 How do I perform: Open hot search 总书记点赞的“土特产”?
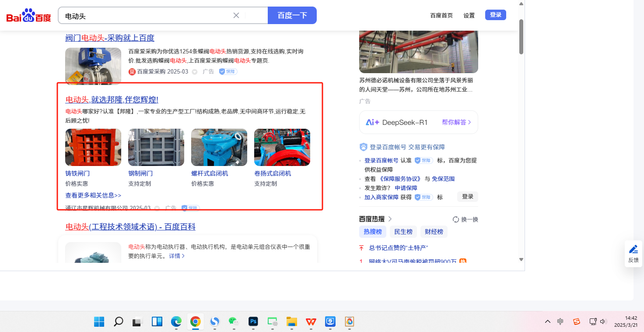(398, 248)
